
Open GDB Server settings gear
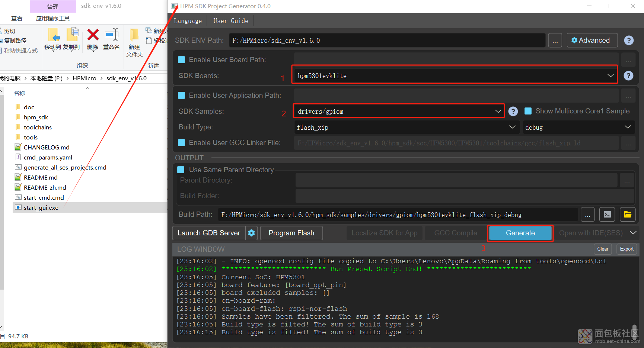tap(252, 233)
